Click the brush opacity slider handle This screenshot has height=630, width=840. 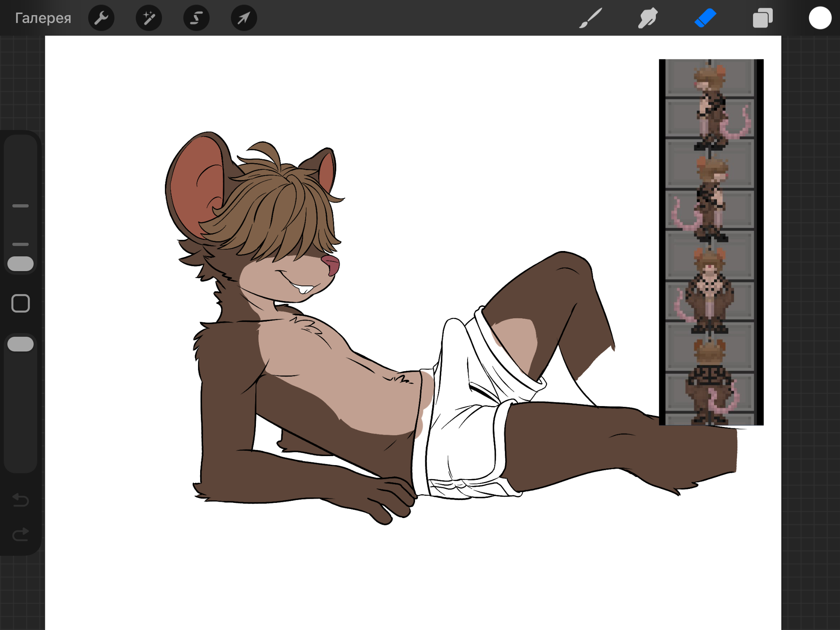pos(21,344)
